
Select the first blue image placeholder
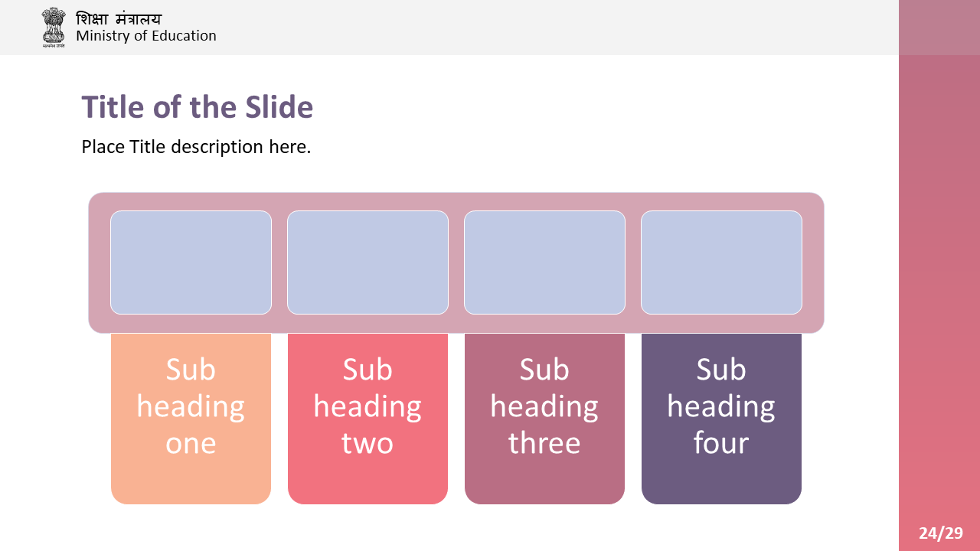191,262
